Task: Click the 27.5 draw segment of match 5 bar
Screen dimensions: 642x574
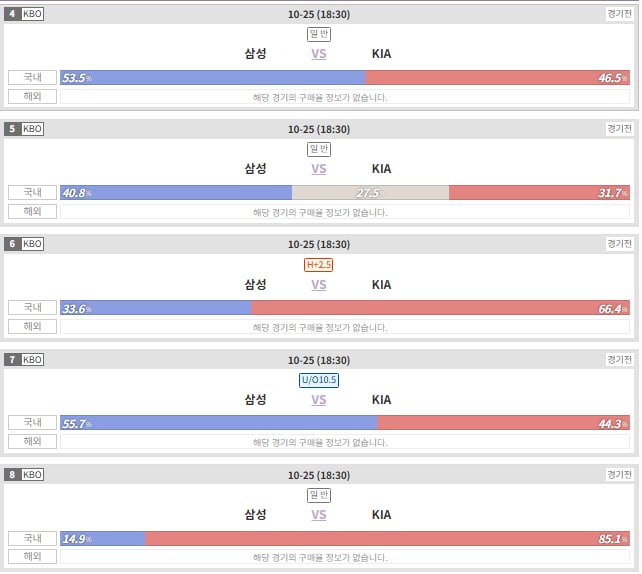Action: pos(370,192)
